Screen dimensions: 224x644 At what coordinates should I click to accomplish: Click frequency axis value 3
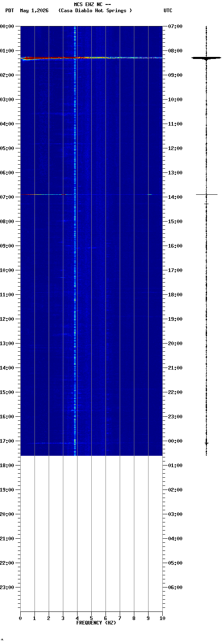(63, 618)
